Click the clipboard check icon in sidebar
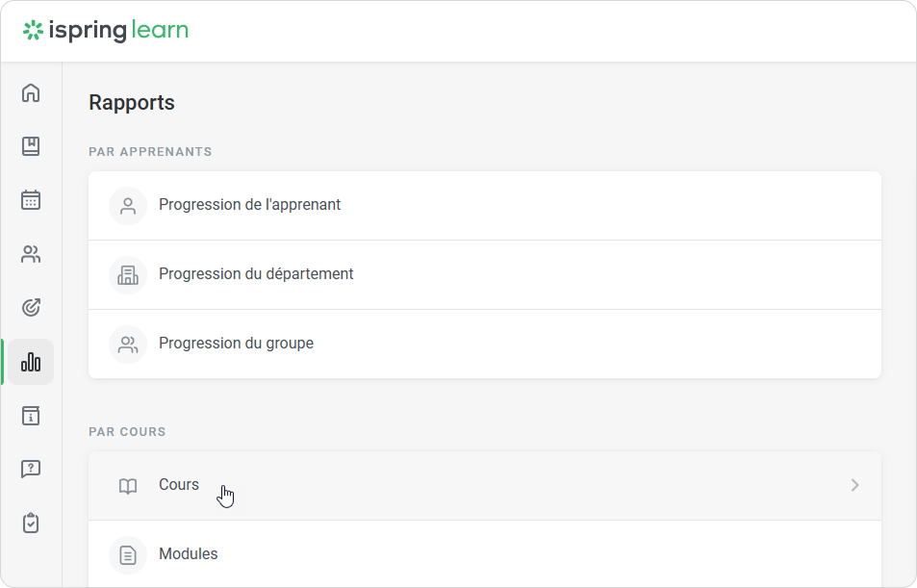Image resolution: width=917 pixels, height=588 pixels. [x=31, y=524]
